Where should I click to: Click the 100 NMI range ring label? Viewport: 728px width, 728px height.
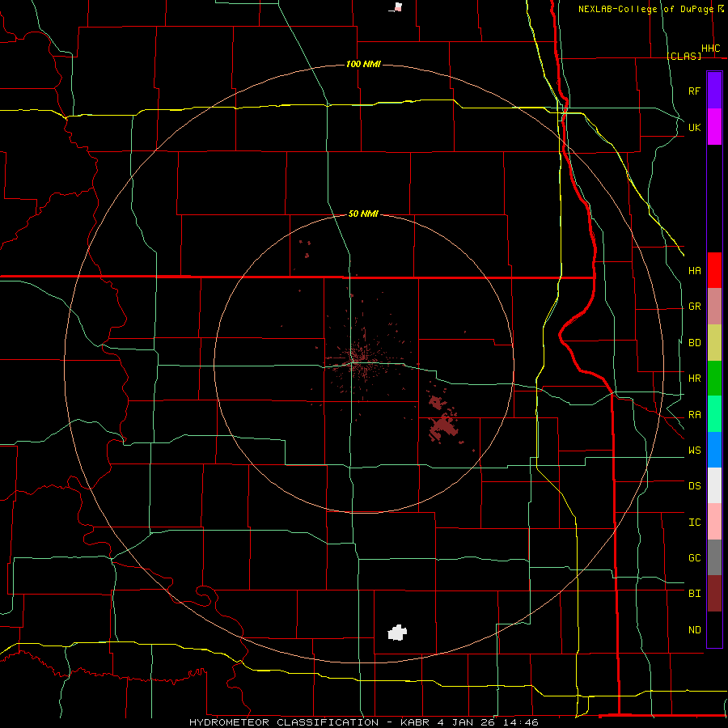point(363,64)
